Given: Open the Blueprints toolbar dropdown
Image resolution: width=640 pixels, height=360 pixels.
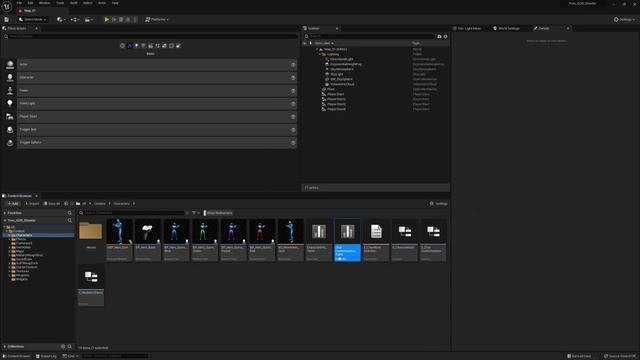Looking at the screenshot, I should point(75,20).
